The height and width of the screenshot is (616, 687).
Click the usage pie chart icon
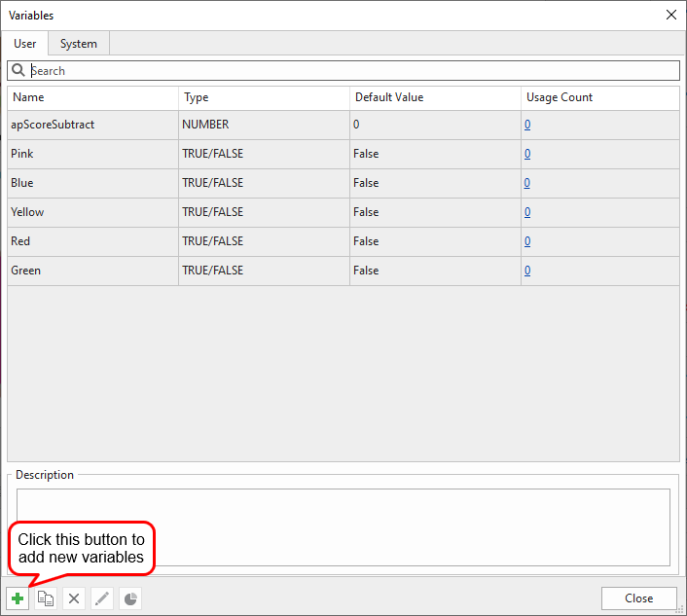point(130,598)
